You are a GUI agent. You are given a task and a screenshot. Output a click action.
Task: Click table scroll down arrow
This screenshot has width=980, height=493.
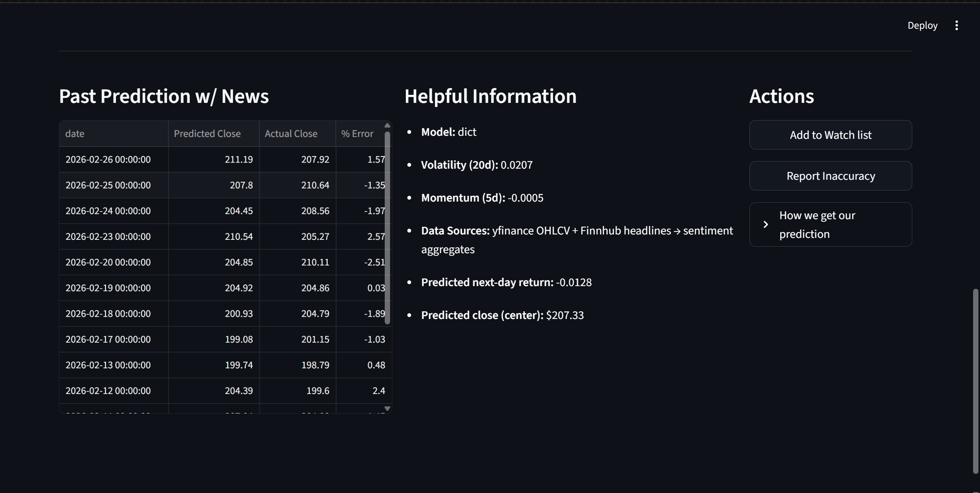[x=387, y=408]
